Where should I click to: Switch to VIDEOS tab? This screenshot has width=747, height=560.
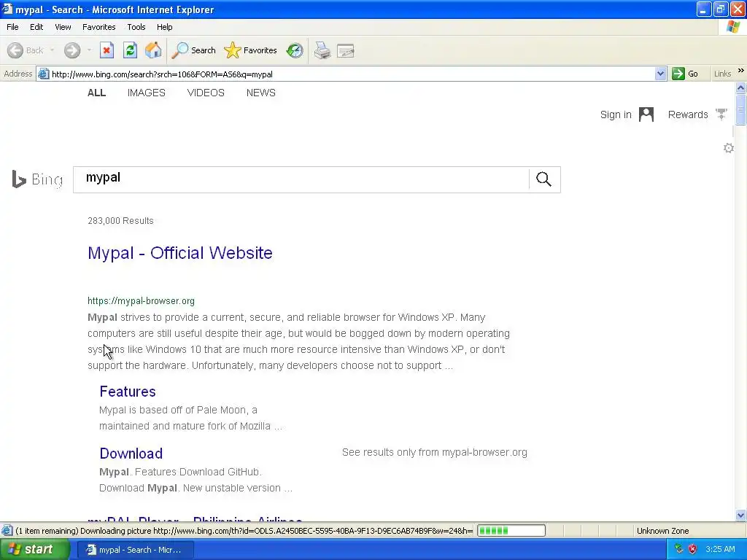pyautogui.click(x=206, y=93)
